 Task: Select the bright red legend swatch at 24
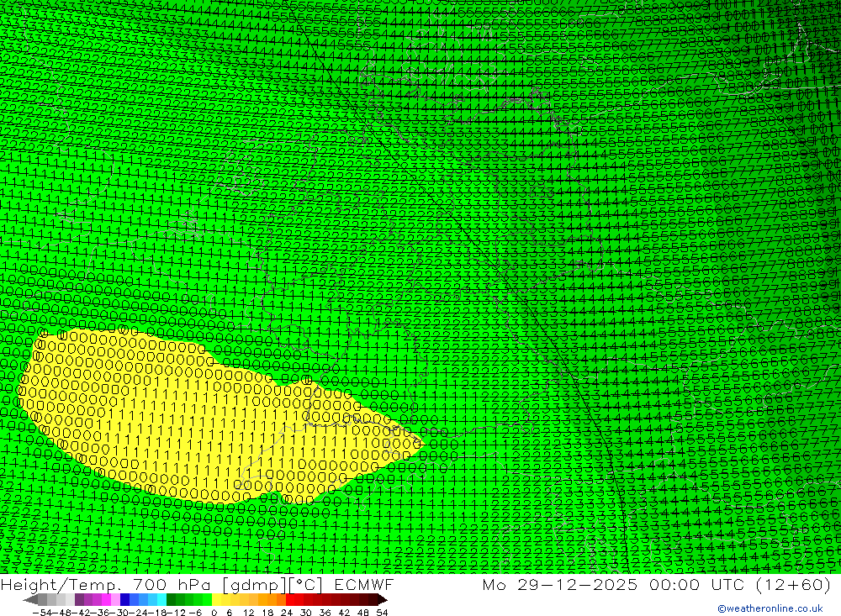(290, 599)
